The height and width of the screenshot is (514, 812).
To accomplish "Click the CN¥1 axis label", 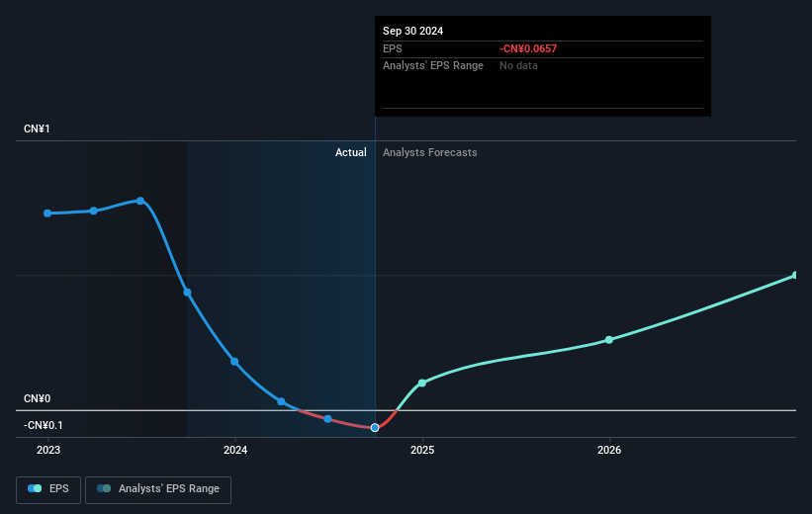I will tap(37, 128).
